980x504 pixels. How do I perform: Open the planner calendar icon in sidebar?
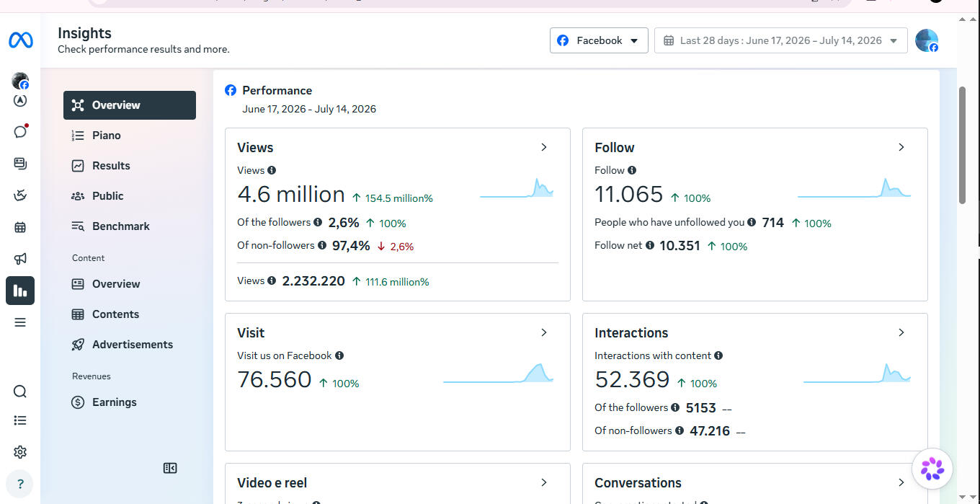[x=20, y=227]
